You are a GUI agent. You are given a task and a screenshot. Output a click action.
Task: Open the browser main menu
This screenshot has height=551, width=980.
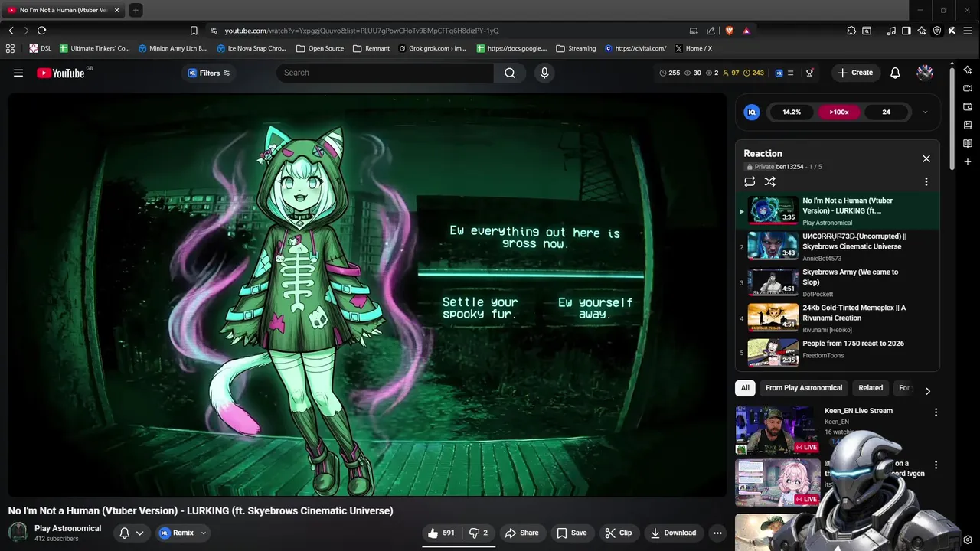[x=967, y=31]
